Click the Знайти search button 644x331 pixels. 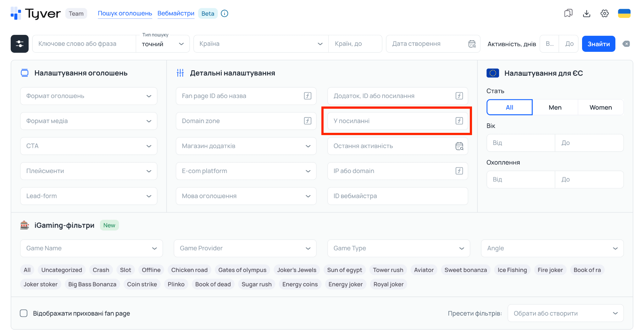pyautogui.click(x=598, y=44)
